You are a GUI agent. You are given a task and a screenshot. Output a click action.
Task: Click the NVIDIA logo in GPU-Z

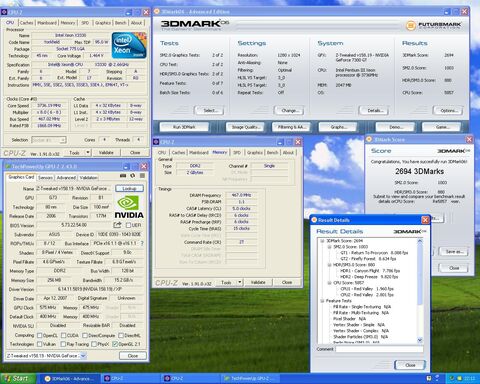(x=129, y=207)
